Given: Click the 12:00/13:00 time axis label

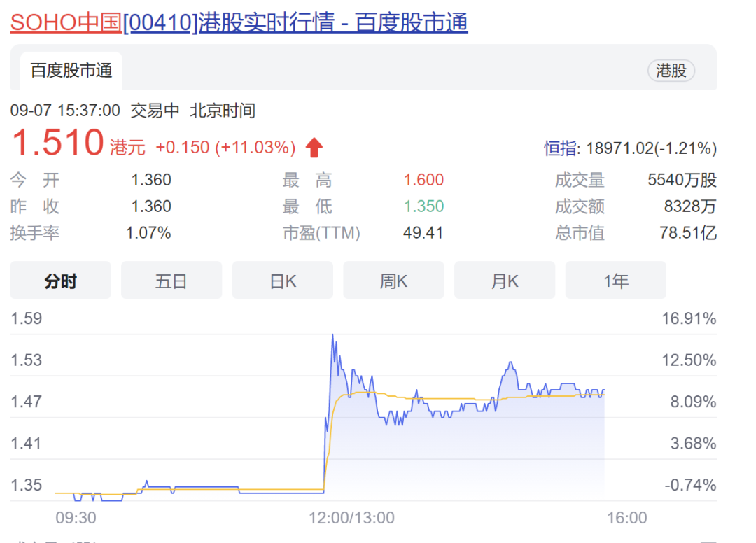Looking at the screenshot, I should [352, 518].
